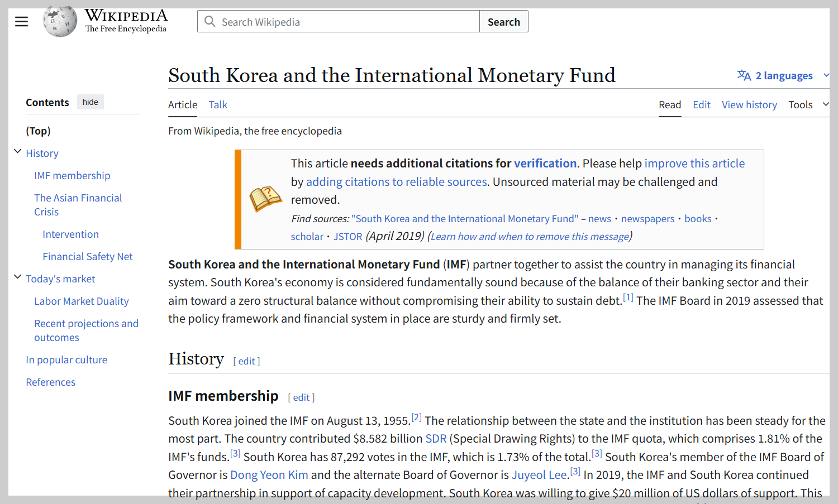The width and height of the screenshot is (838, 504).
Task: Collapse Today's market in Contents
Action: (17, 276)
